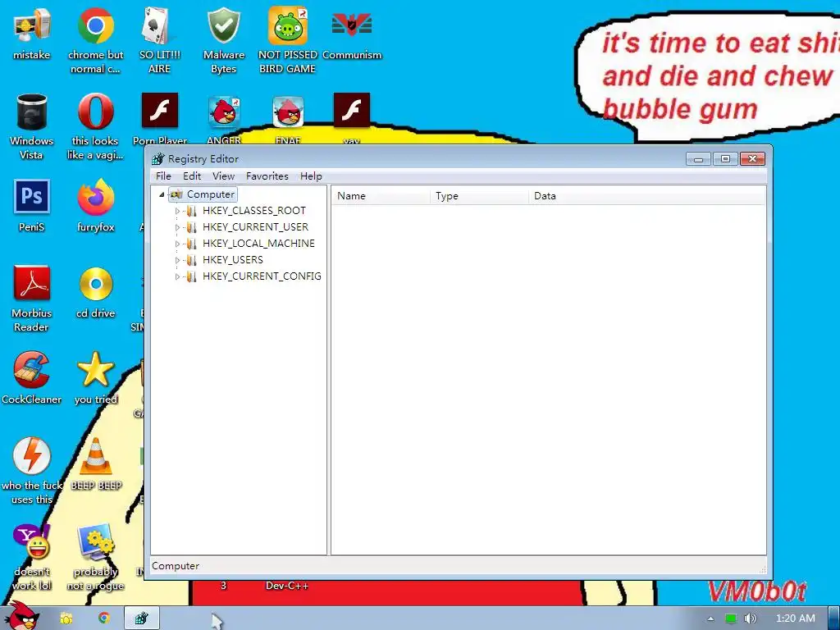Show hidden tray icons arrow
Screen dimensions: 840x630
711,619
